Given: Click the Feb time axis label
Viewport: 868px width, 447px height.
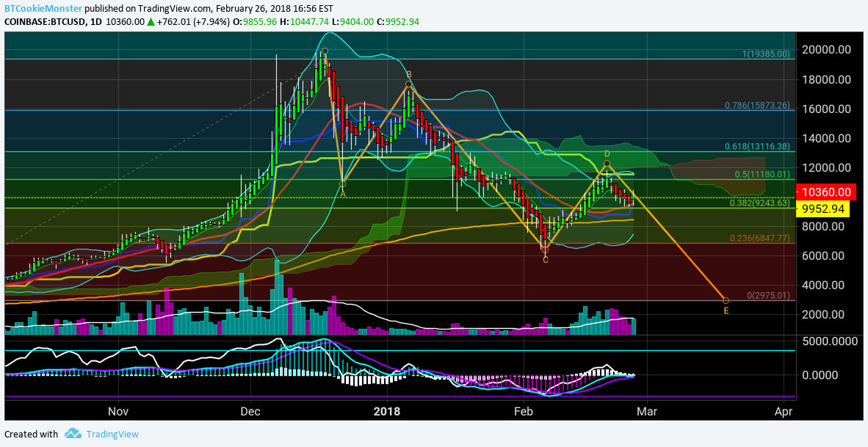Looking at the screenshot, I should coord(523,412).
